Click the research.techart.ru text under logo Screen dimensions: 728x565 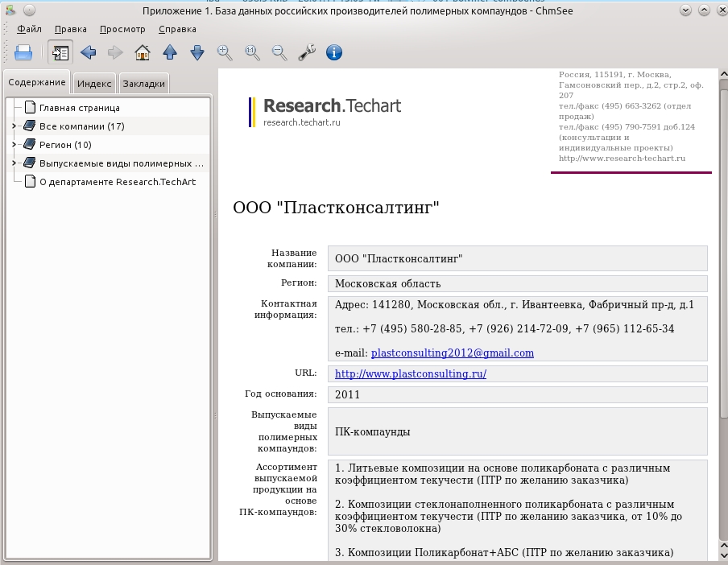[x=302, y=122]
